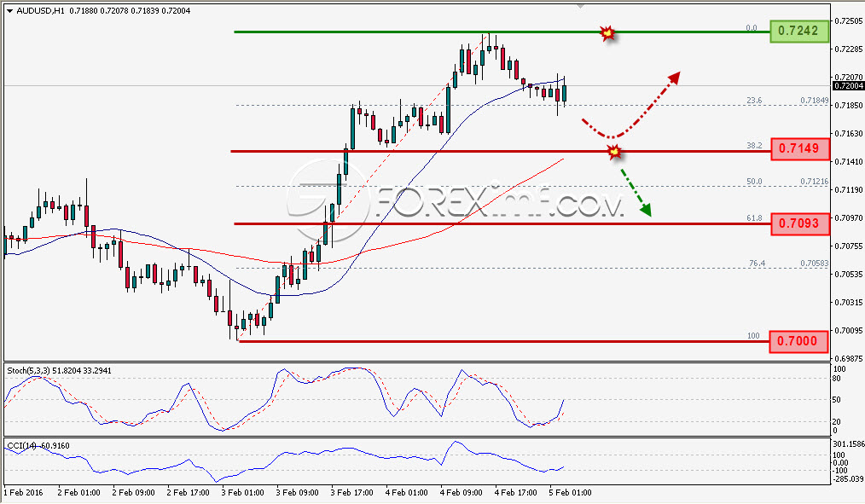This screenshot has height=504, width=865.
Task: Click the Fibonacci 23.6 level label
Action: click(x=754, y=101)
